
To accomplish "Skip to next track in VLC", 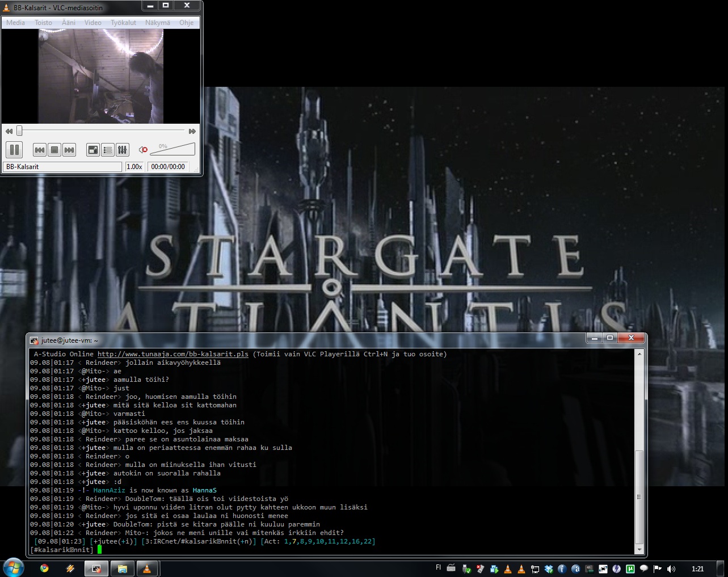I will [69, 150].
